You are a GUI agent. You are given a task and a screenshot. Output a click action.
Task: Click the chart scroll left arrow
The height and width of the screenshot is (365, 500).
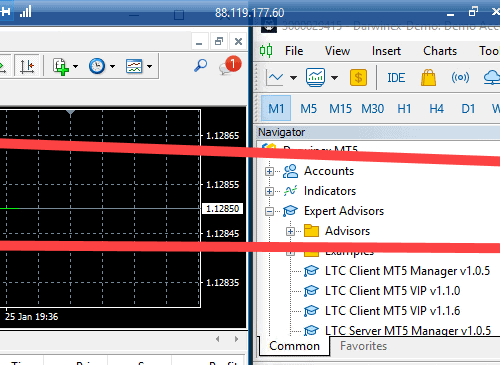pyautogui.click(x=218, y=339)
